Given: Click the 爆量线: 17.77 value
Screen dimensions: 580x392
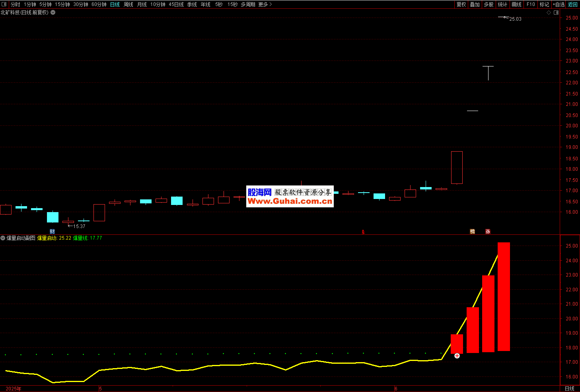Looking at the screenshot, I should click(88, 238).
